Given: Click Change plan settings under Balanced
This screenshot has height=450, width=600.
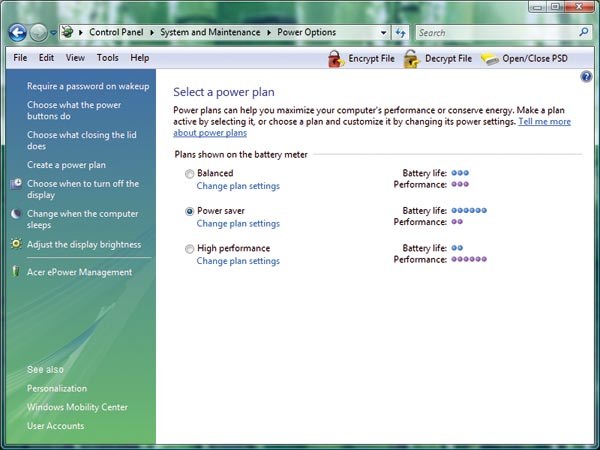Looking at the screenshot, I should coord(238,186).
